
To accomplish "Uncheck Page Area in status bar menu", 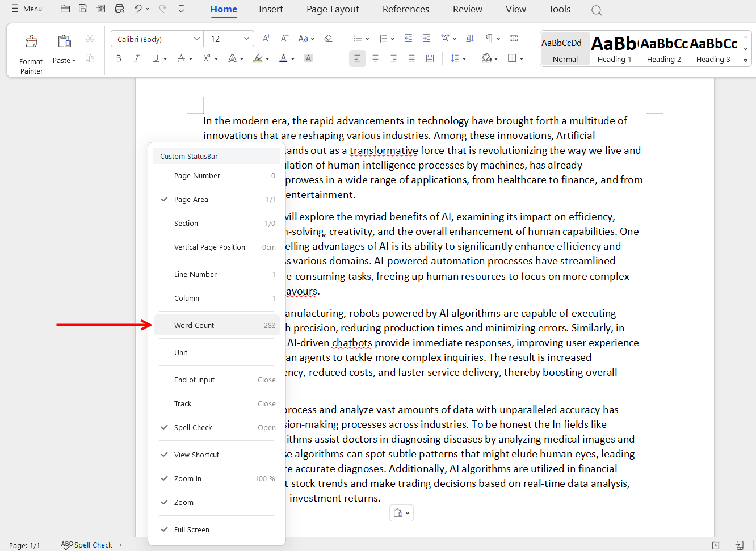I will pyautogui.click(x=191, y=200).
